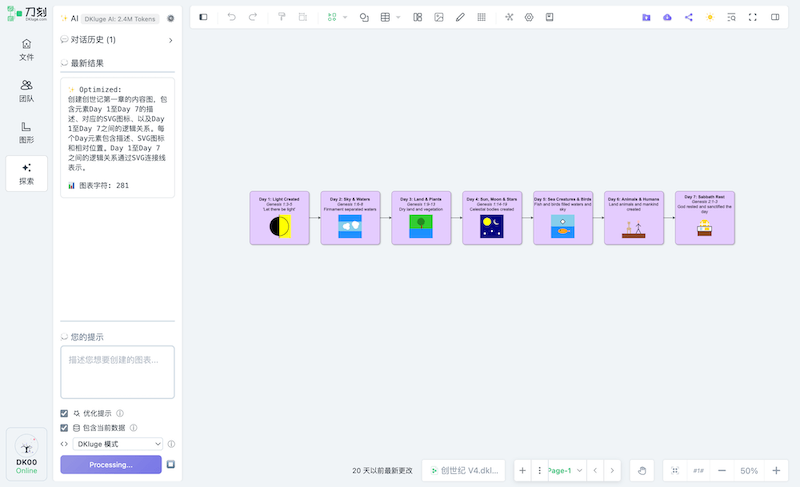Toggle the left sidebar panel icon
Viewport: 800px width, 487px height.
click(x=204, y=17)
